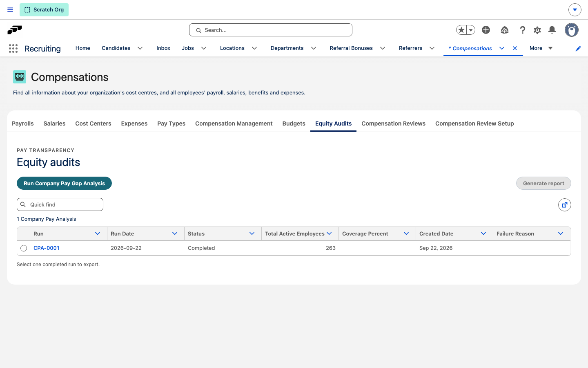The width and height of the screenshot is (588, 368).
Task: Open the user profile avatar
Action: pyautogui.click(x=572, y=30)
